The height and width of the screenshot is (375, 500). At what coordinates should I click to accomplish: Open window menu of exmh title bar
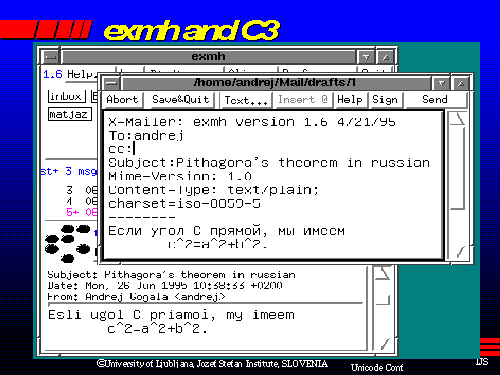tap(51, 57)
